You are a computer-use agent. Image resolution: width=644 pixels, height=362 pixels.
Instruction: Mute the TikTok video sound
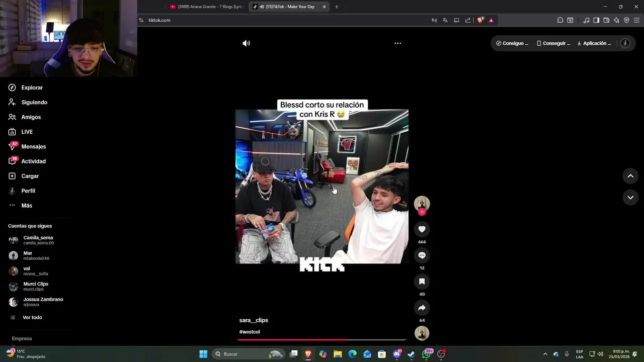click(x=246, y=43)
